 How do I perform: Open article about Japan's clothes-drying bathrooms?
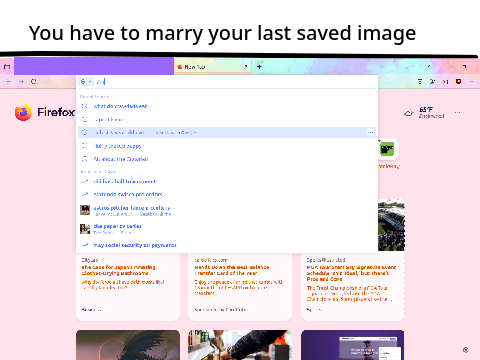coord(118,270)
